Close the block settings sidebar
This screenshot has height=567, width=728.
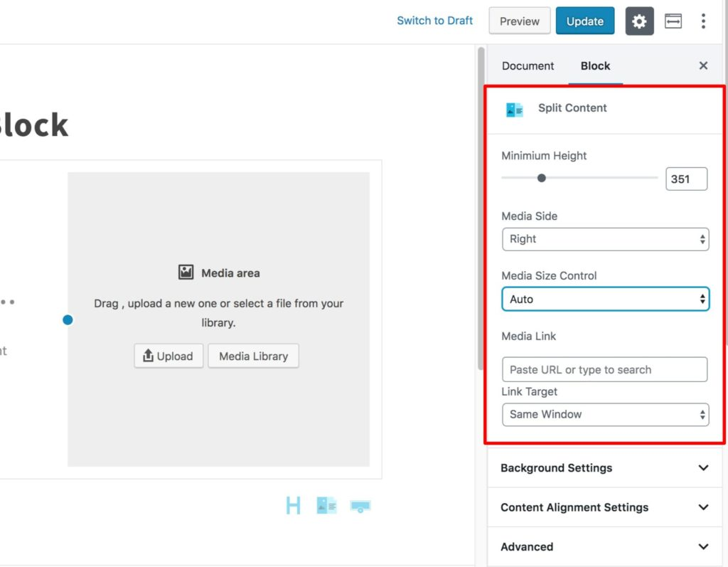(x=703, y=65)
